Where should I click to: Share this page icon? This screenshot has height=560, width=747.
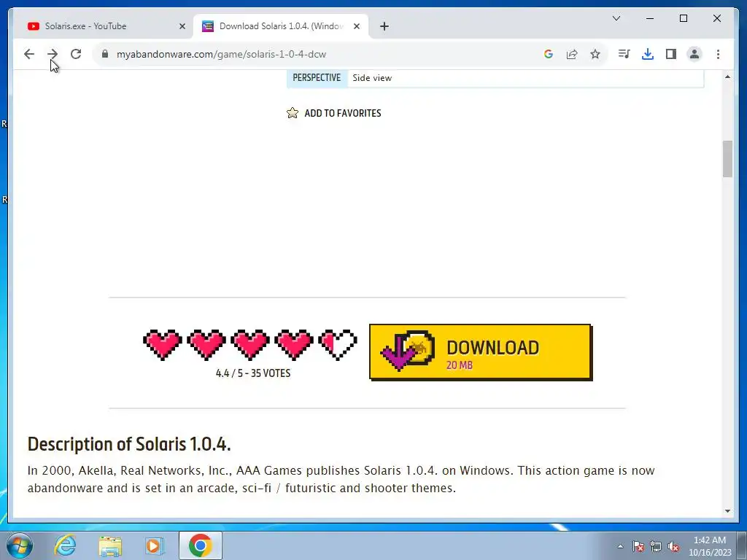tap(572, 54)
